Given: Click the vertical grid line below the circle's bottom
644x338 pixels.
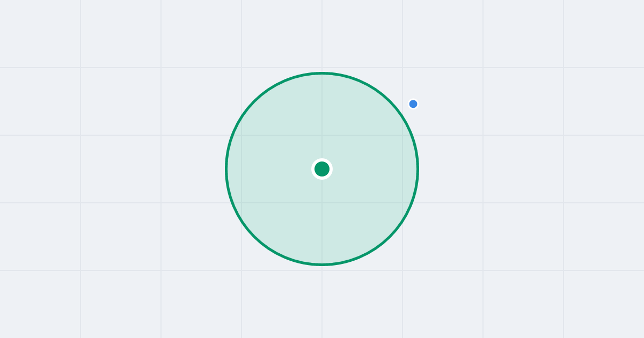Looking at the screenshot, I should 322,302.
